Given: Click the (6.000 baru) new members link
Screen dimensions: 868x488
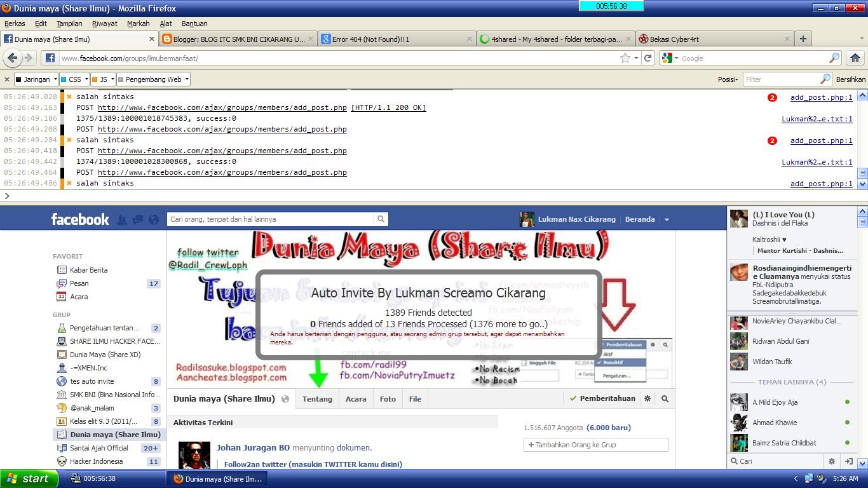Looking at the screenshot, I should (609, 428).
